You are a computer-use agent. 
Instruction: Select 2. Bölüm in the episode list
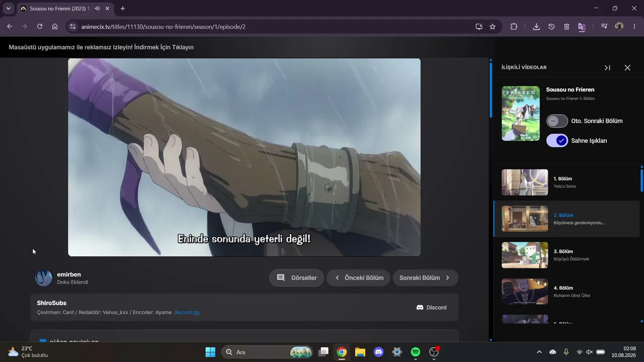click(x=567, y=219)
